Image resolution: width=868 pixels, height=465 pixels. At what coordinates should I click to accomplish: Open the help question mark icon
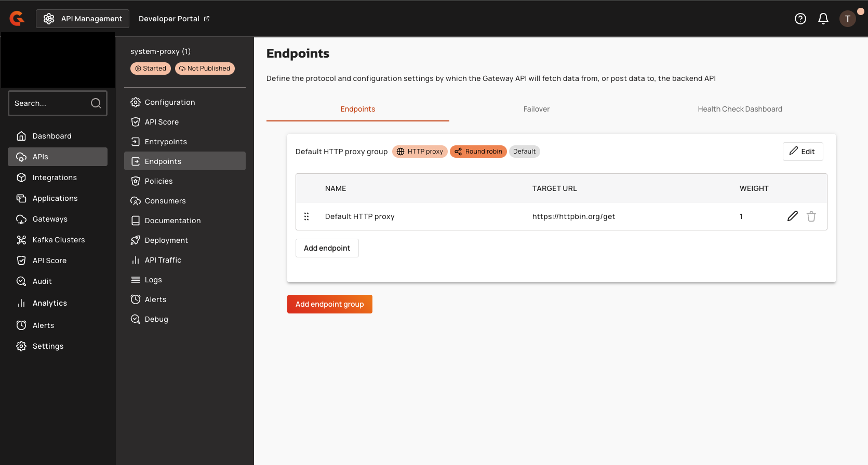click(x=800, y=19)
